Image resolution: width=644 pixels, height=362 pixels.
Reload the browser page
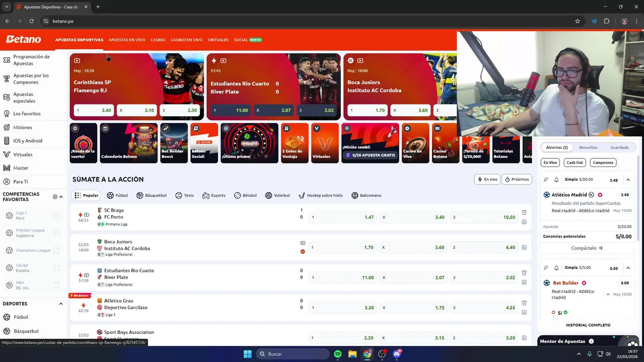coord(31,21)
